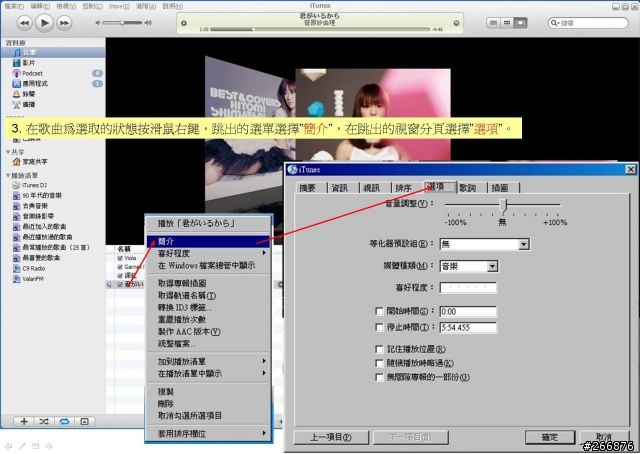The image size is (640, 454).
Task: Enable the 停止時間 checkbox
Action: (x=379, y=327)
